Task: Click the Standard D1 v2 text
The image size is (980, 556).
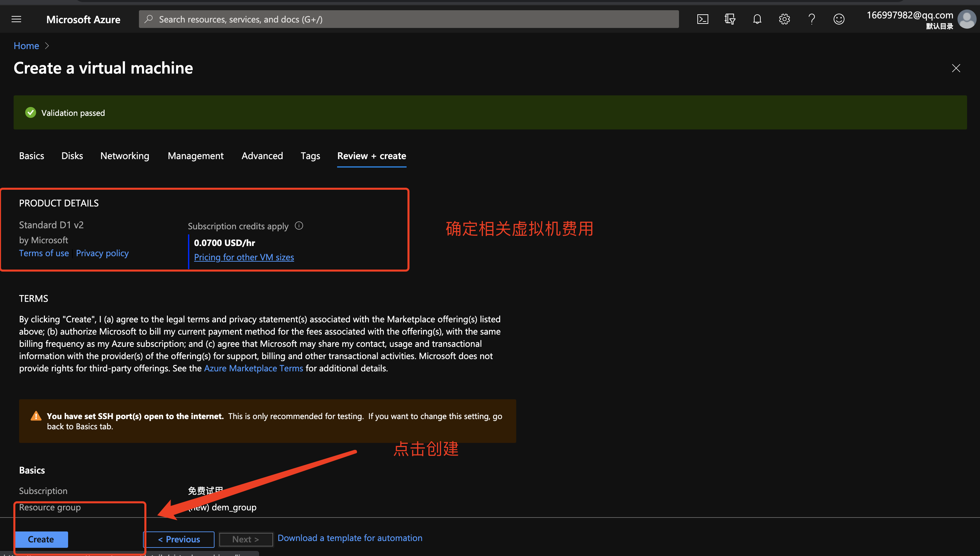Action: point(51,225)
